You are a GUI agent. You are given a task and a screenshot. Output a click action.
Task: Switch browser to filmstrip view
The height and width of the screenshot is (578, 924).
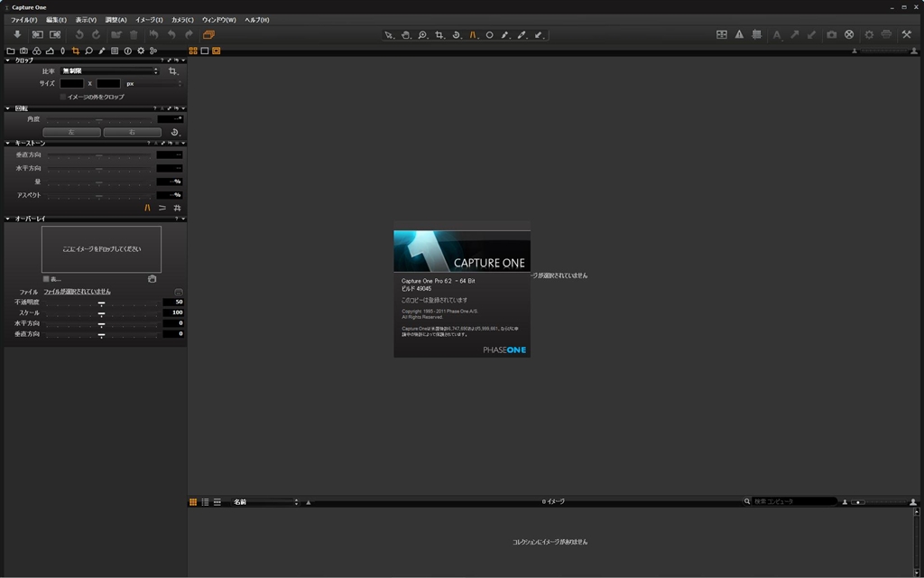(217, 502)
